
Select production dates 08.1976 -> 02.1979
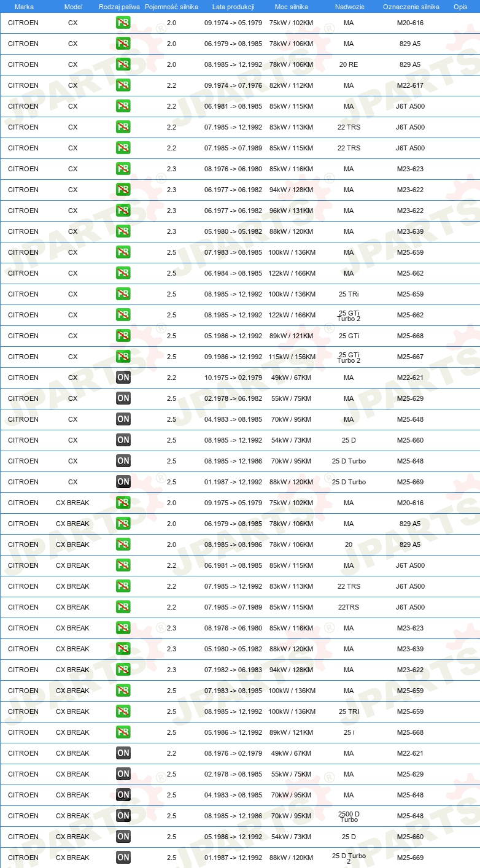[233, 753]
